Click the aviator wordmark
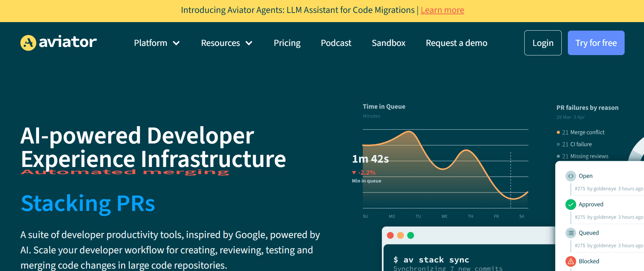Viewport: 644px width, 271px height. point(68,42)
